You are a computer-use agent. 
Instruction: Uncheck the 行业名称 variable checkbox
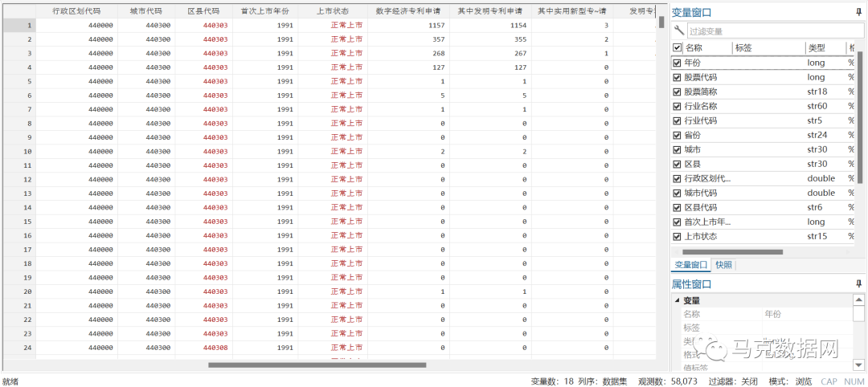pos(677,106)
